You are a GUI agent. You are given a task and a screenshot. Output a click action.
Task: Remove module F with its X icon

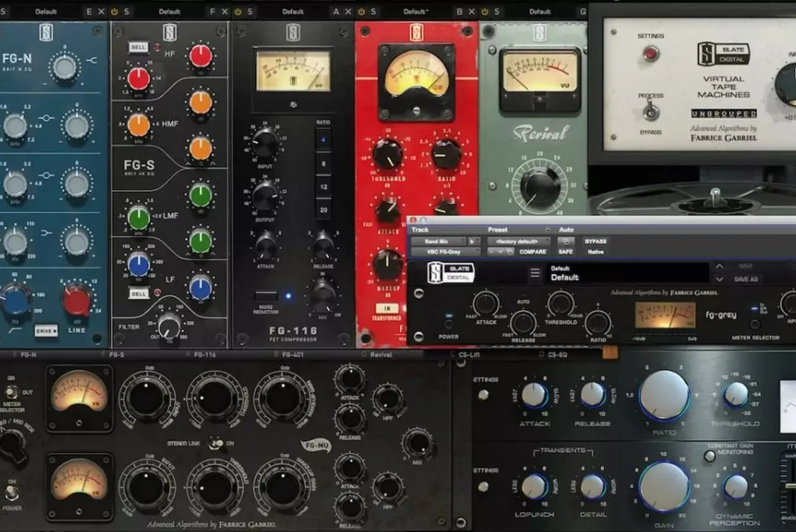(x=225, y=11)
